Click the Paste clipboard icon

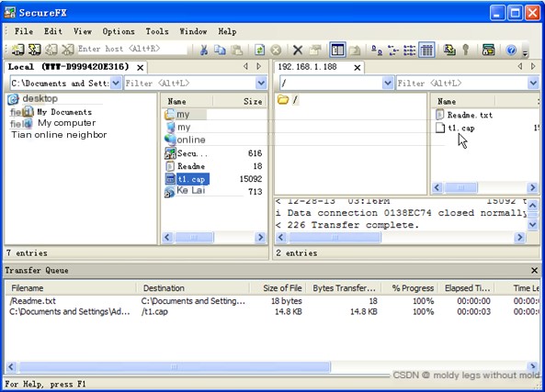click(237, 50)
